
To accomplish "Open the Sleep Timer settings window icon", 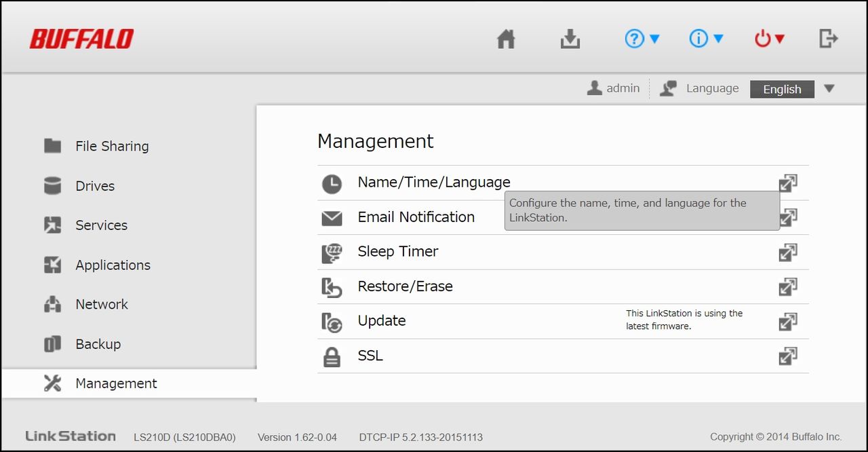I will (x=787, y=252).
